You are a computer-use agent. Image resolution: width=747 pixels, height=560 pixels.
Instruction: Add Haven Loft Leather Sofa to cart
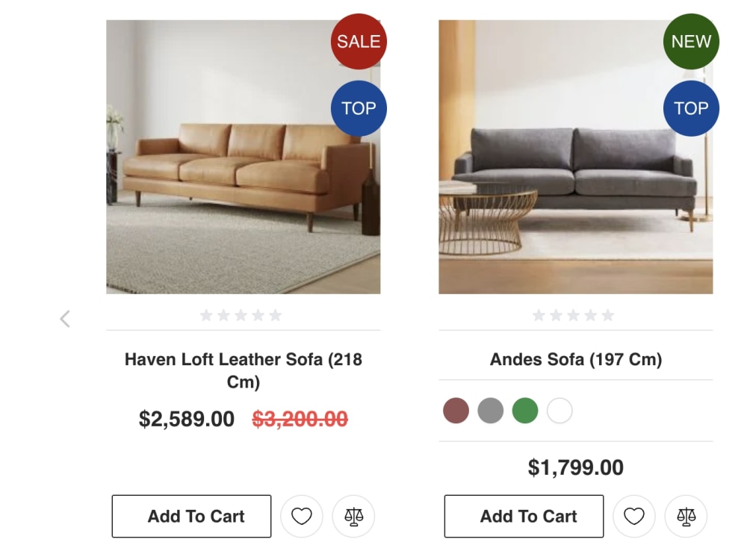(x=191, y=516)
